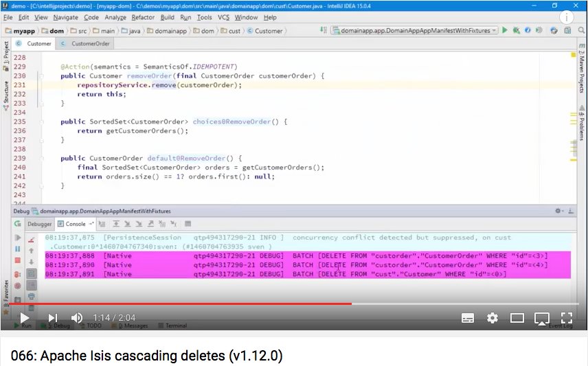Switch video to theater mode
The image size is (588, 366).
tap(517, 319)
